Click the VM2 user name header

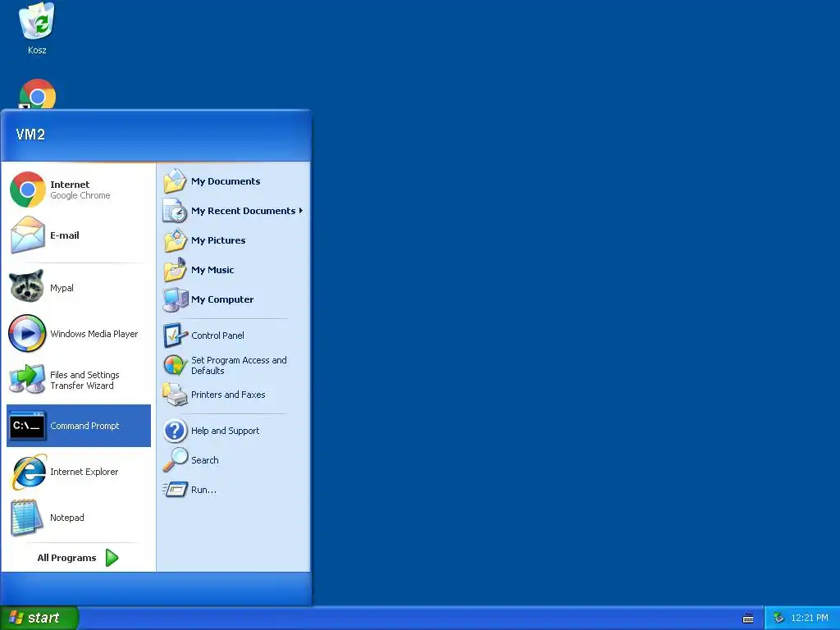[x=30, y=135]
